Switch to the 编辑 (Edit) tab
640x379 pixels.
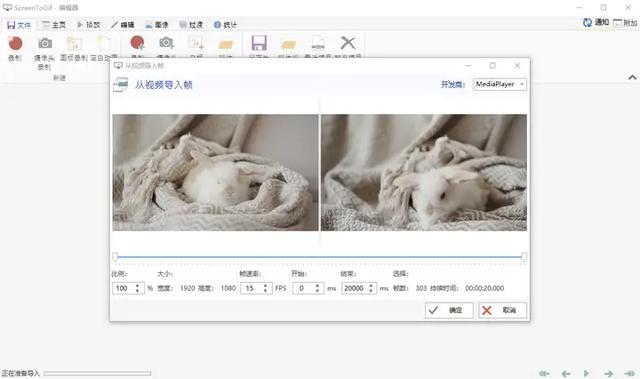(x=123, y=25)
